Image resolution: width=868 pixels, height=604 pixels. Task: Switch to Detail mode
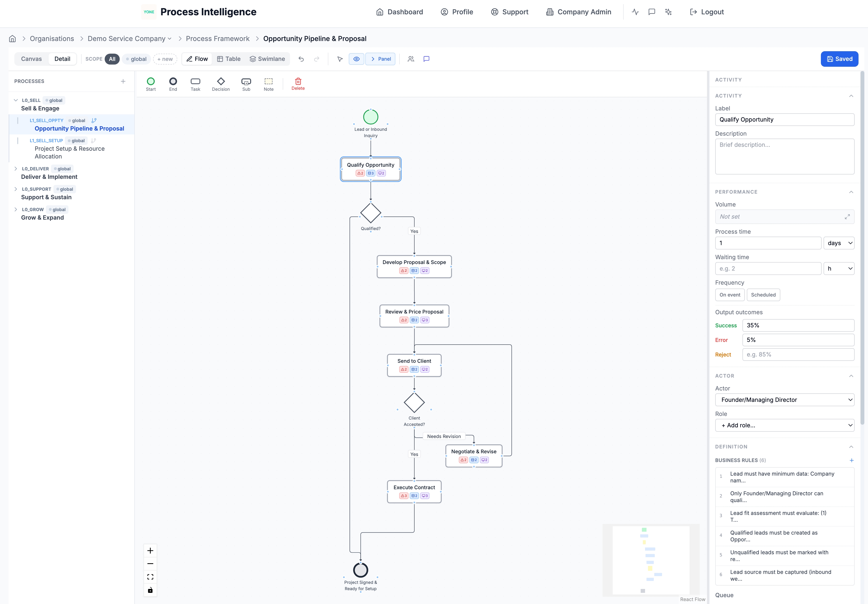[62, 59]
